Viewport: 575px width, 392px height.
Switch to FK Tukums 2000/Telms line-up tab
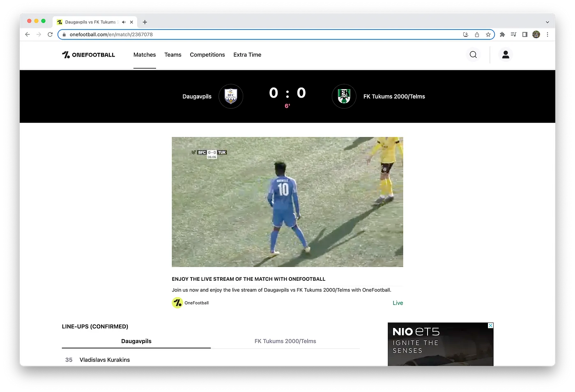click(285, 341)
